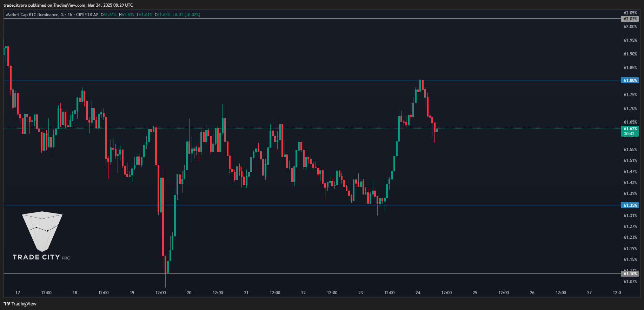
Task: Click the green 61.63% current price label
Action: (630, 129)
